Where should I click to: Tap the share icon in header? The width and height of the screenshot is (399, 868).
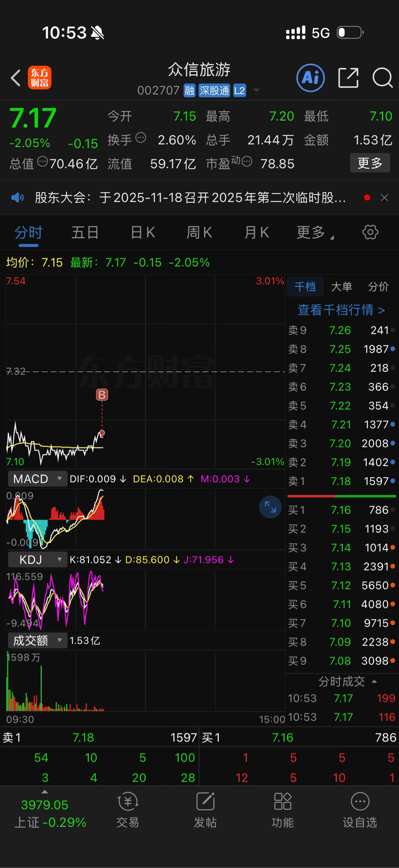pyautogui.click(x=348, y=78)
